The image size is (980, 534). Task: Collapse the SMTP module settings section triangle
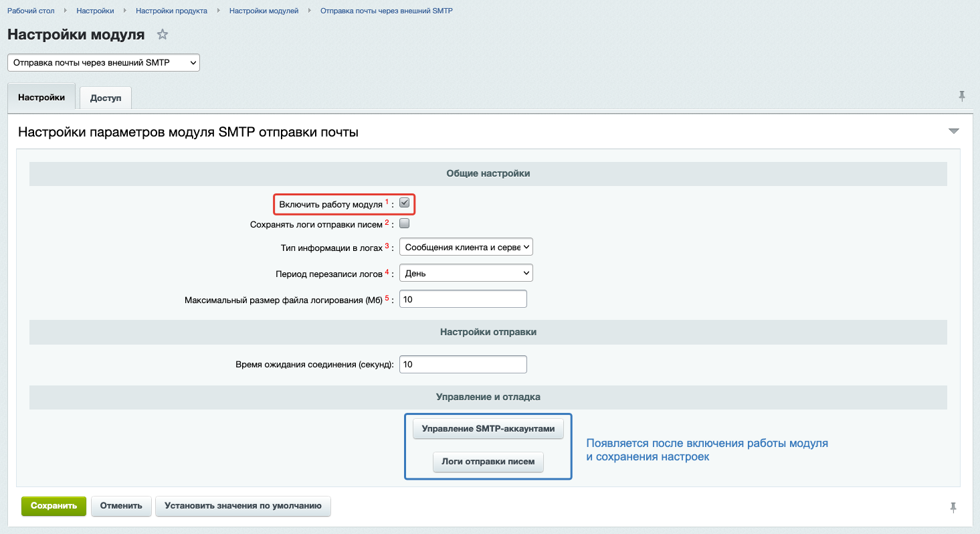click(x=954, y=131)
